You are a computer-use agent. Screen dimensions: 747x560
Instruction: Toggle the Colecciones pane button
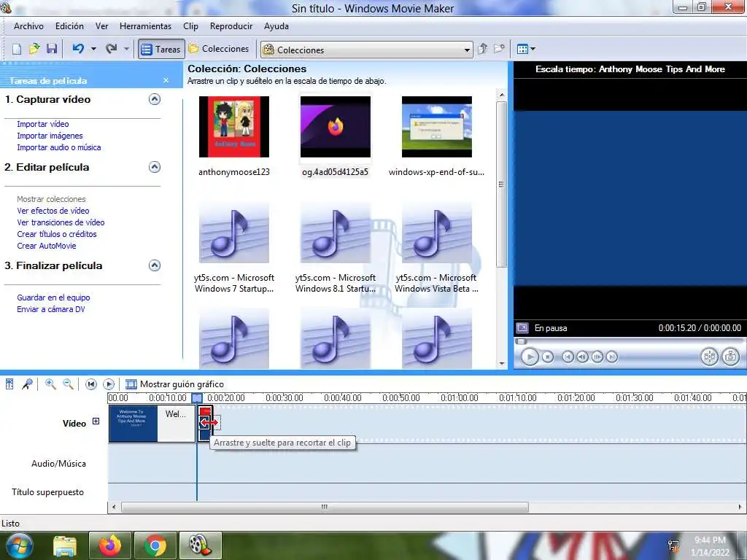click(219, 49)
